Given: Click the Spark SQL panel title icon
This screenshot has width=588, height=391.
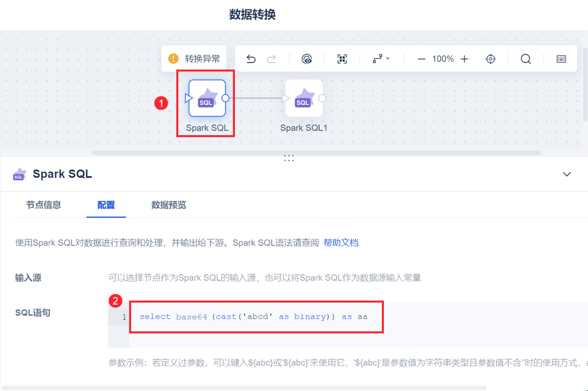Looking at the screenshot, I should pyautogui.click(x=19, y=174).
